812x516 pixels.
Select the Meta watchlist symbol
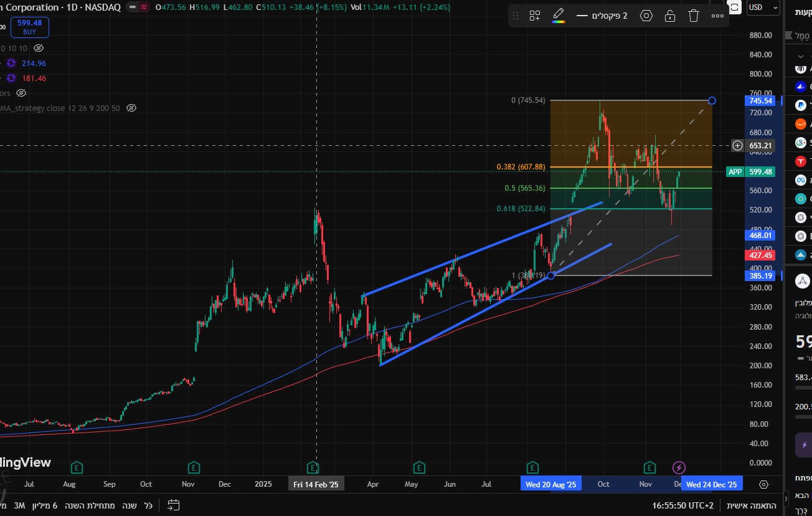pyautogui.click(x=801, y=180)
